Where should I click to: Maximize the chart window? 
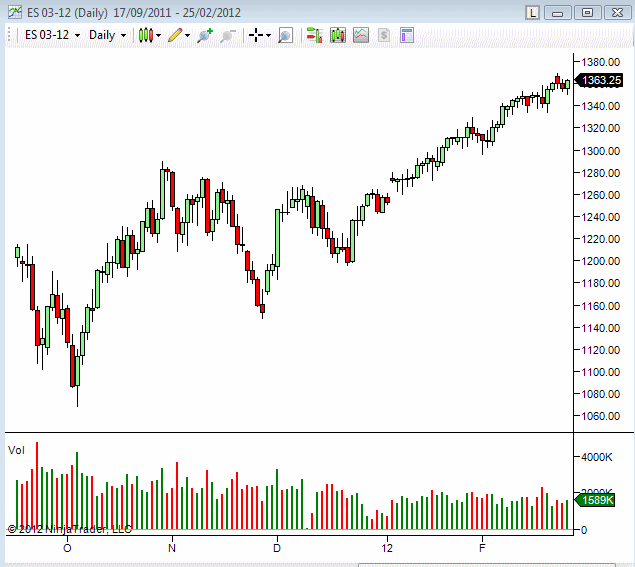[x=587, y=13]
